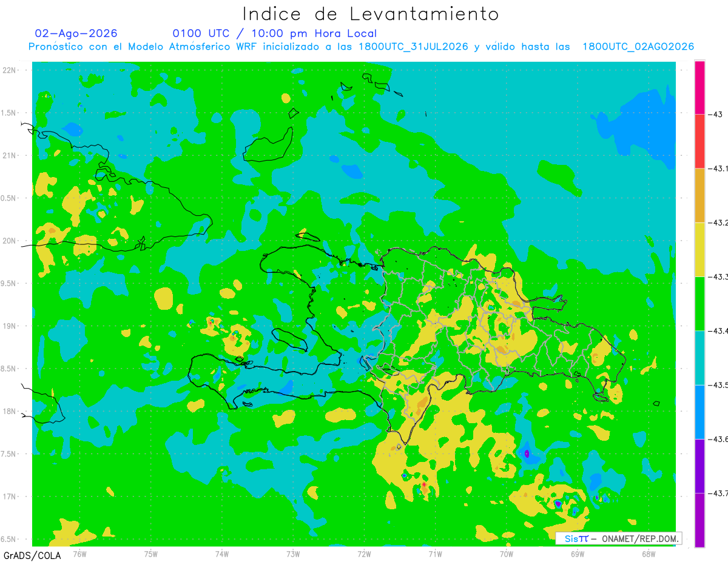This screenshot has width=728, height=562.
Task: Click the latitude label '0.5N'
Action: click(x=9, y=198)
